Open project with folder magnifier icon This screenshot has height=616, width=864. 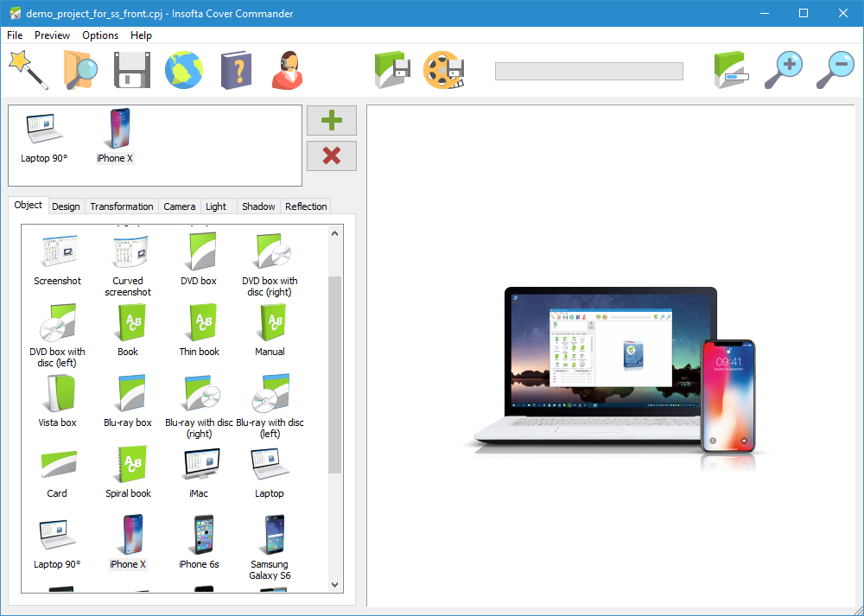[80, 70]
